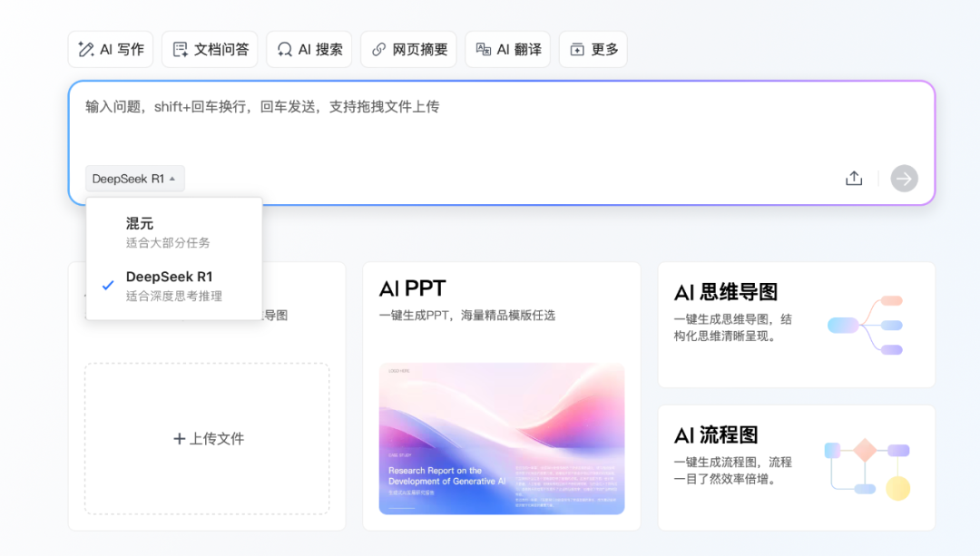
Task: Click the AI 搜索 tool
Action: (x=309, y=49)
